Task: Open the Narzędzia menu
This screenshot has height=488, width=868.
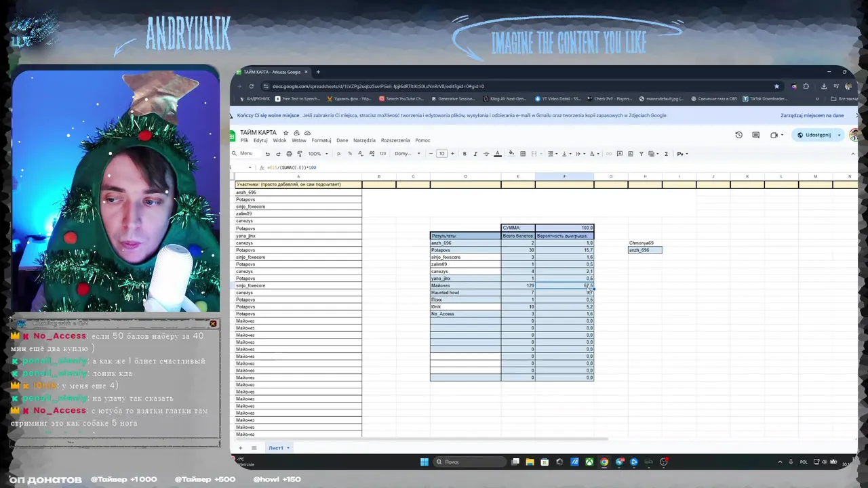Action: [x=364, y=140]
